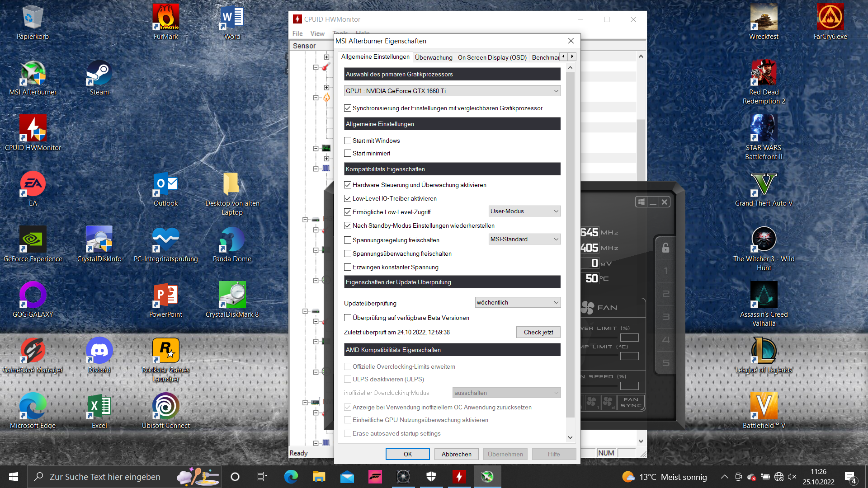Click the HWMonitor icon in the taskbar
Image resolution: width=868 pixels, height=488 pixels.
click(459, 477)
